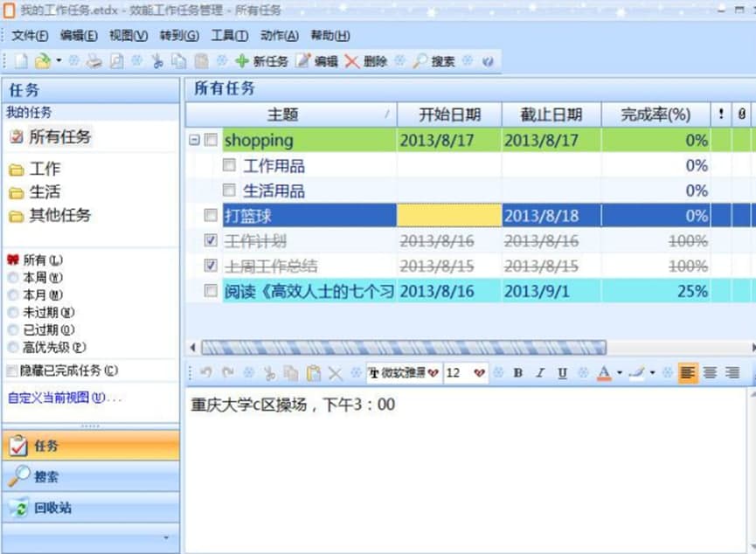Screen dimensions: 756x554
Task: Uncheck the 工作计划 task checkbox
Action: point(211,240)
